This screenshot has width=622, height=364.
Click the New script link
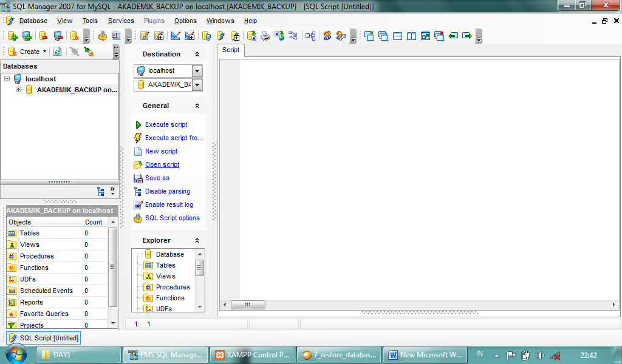coord(161,151)
